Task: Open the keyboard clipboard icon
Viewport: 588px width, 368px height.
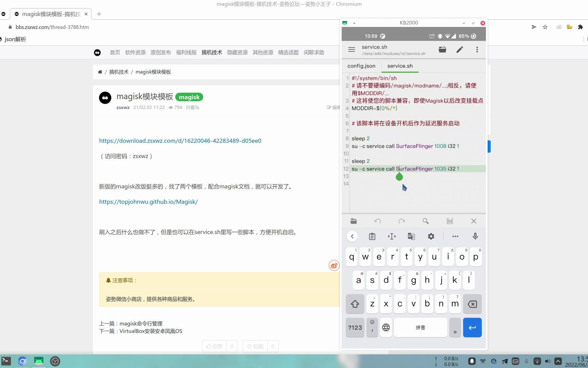Action: tap(372, 236)
